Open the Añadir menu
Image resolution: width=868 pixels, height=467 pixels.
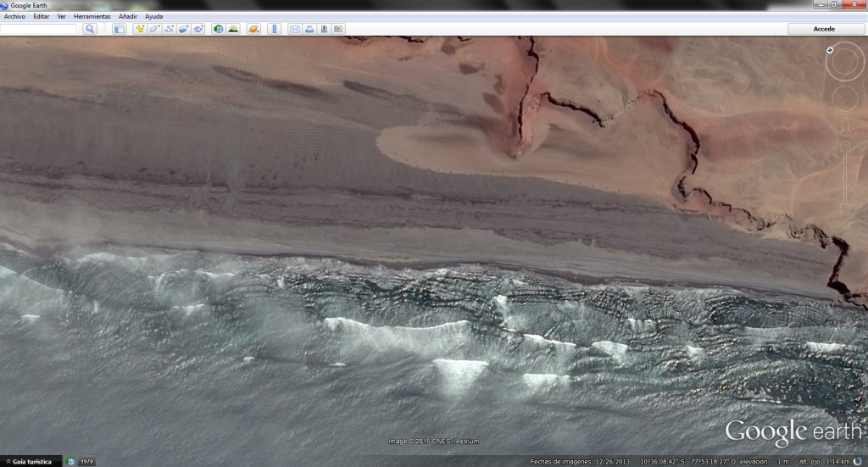(x=128, y=17)
